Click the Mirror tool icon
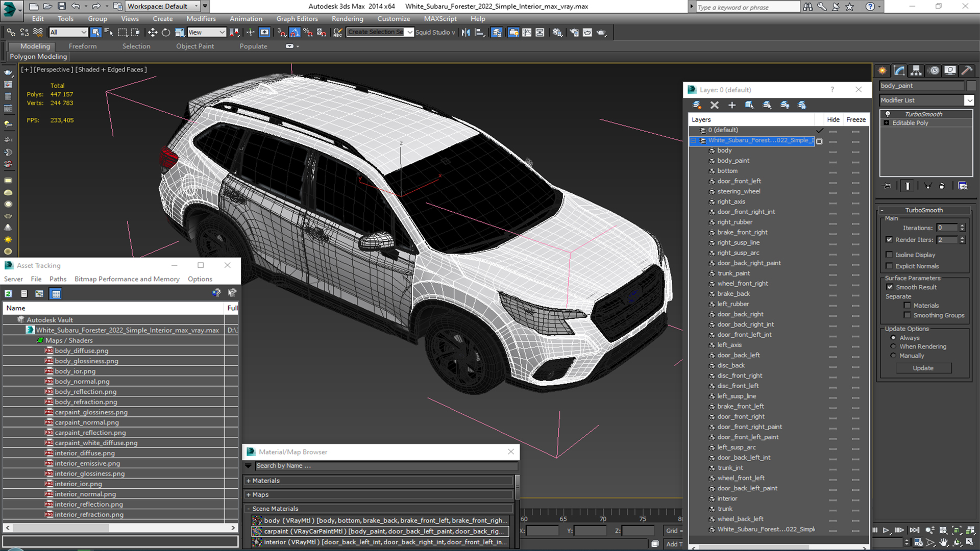The height and width of the screenshot is (551, 980). pyautogui.click(x=465, y=32)
